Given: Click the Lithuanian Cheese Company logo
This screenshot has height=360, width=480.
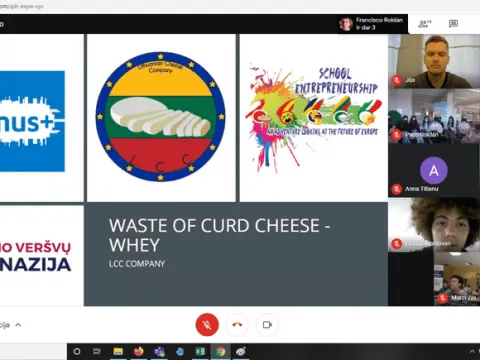Looking at the screenshot, I should pyautogui.click(x=160, y=116).
